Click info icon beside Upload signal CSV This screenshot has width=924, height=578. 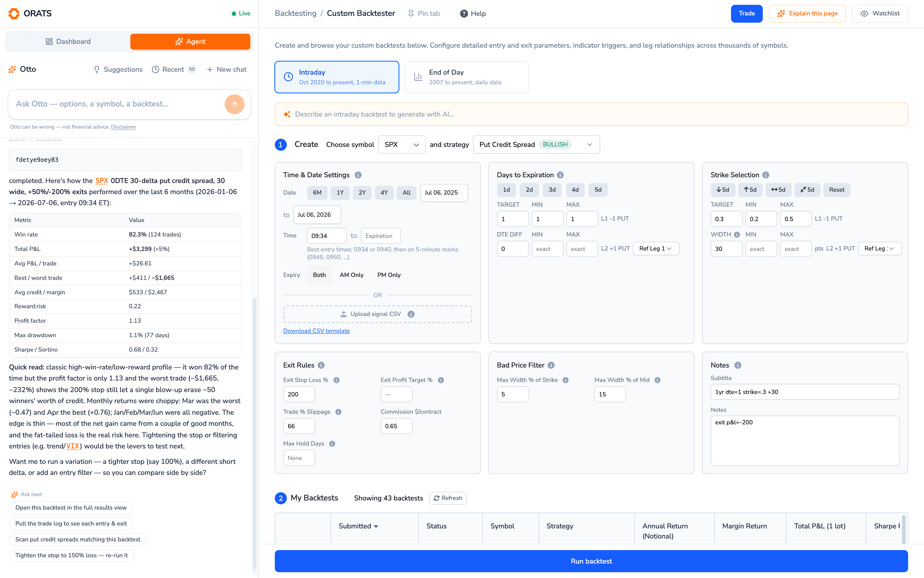click(x=411, y=314)
